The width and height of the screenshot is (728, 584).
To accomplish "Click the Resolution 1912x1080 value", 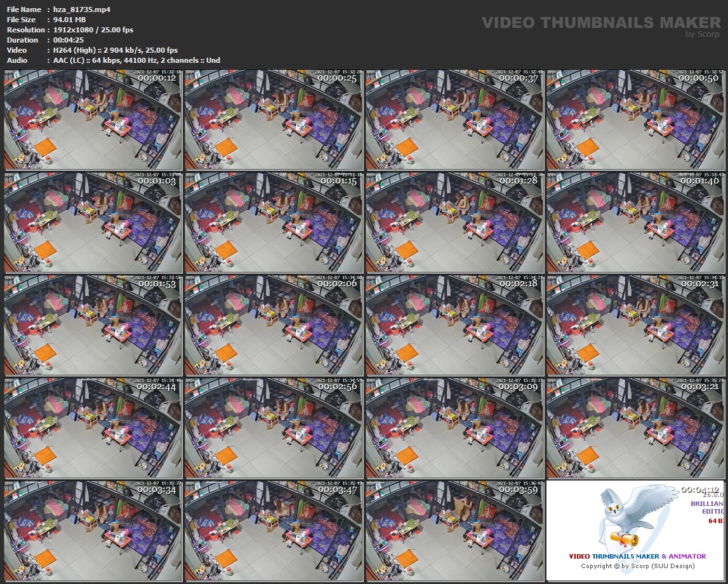I will tap(89, 30).
